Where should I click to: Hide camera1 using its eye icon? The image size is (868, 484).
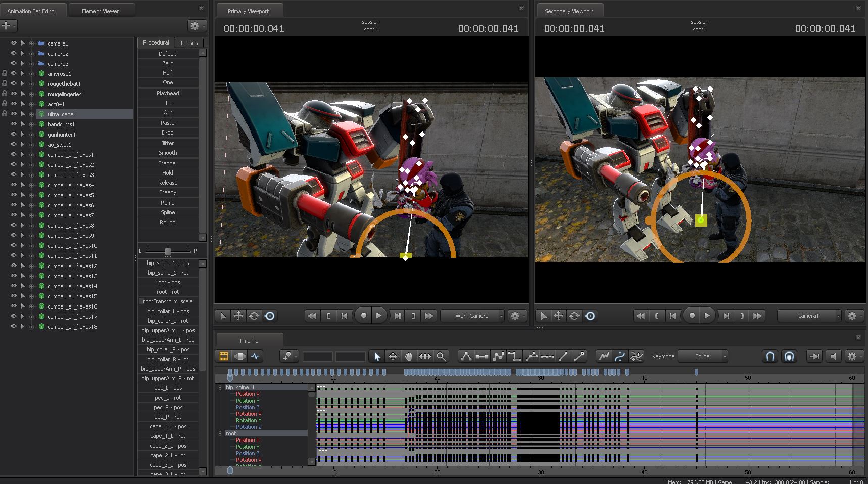pyautogui.click(x=14, y=43)
